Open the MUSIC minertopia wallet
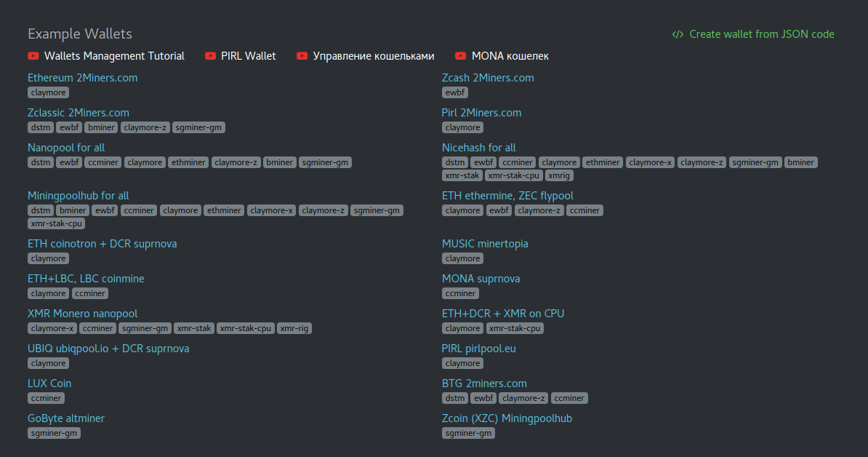This screenshot has width=868, height=457. click(x=485, y=244)
